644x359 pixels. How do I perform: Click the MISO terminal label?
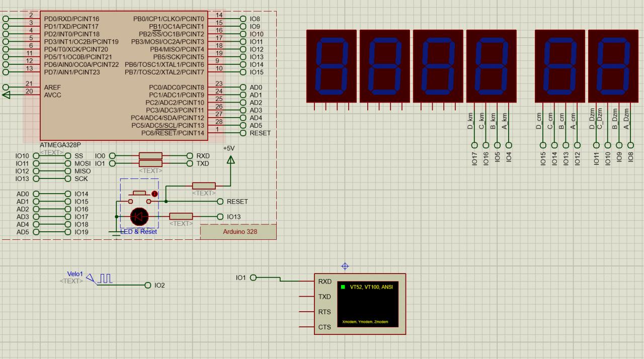(x=83, y=171)
